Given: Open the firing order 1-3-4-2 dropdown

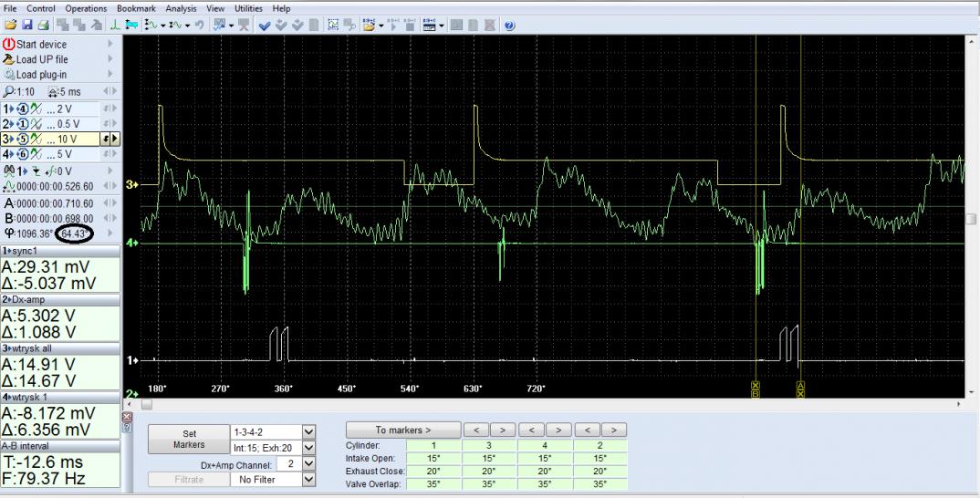Looking at the screenshot, I should pos(308,431).
